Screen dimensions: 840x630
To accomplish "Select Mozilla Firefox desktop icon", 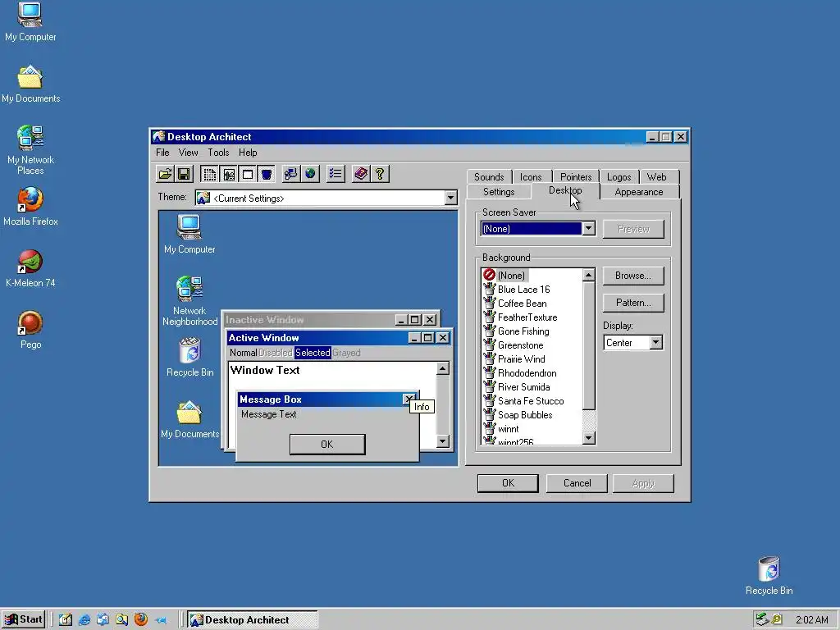I will point(30,207).
